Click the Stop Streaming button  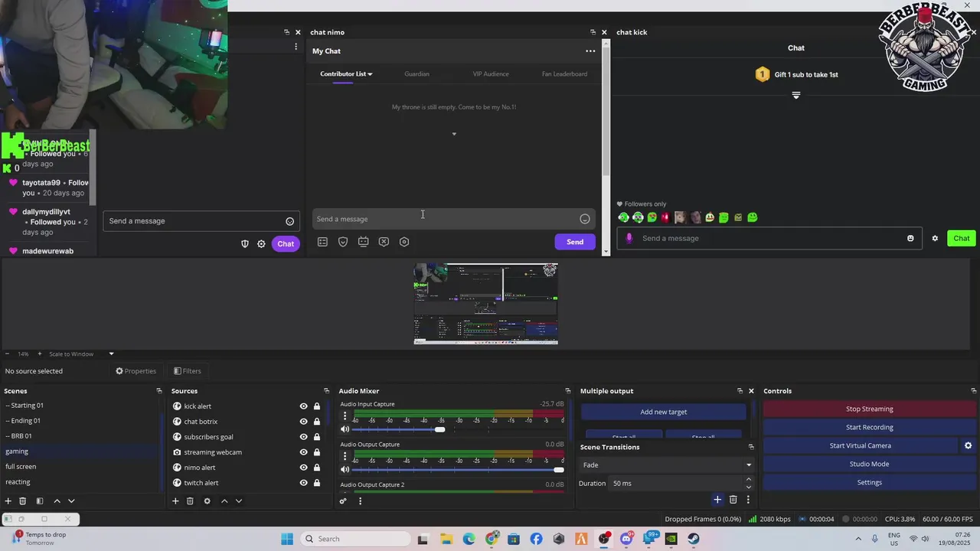870,409
